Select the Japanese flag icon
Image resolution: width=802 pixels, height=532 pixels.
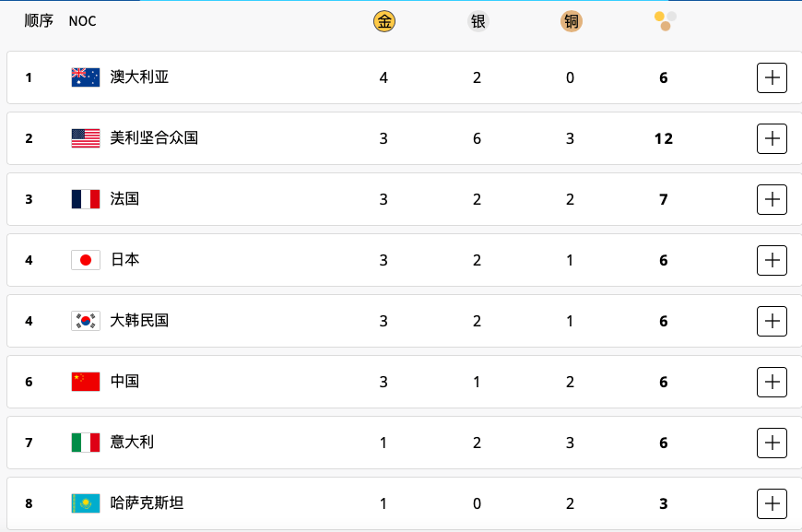point(85,260)
